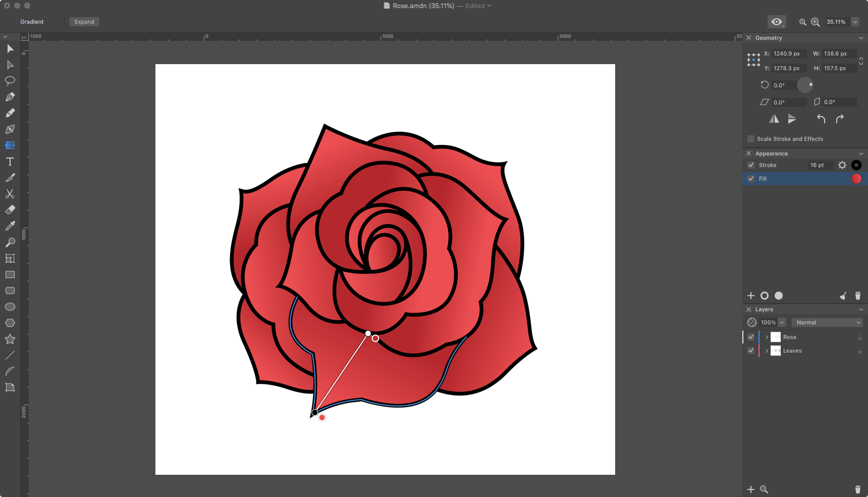Open Stroke settings gear icon

[x=842, y=165]
